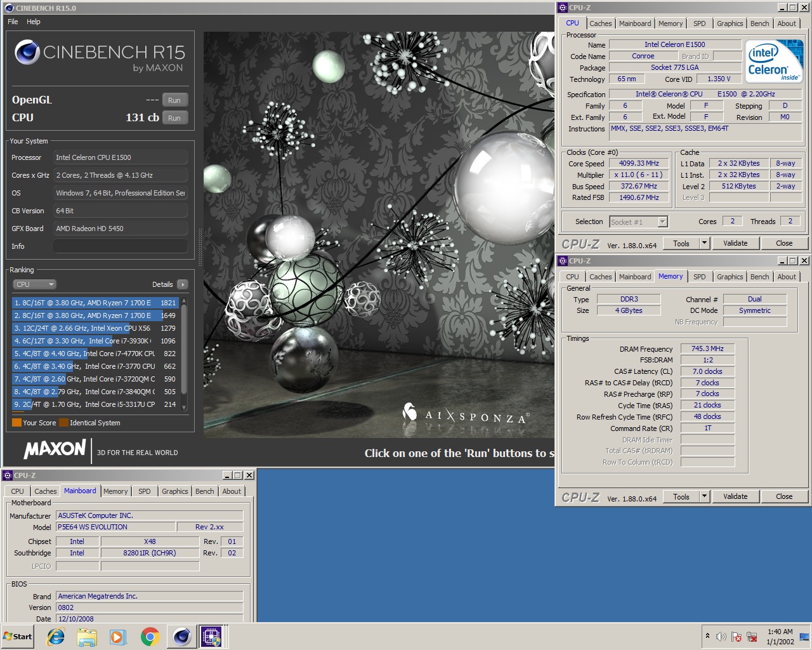Click the DRAM Frequency 745.3 MHz value
The image size is (812, 650).
point(707,348)
